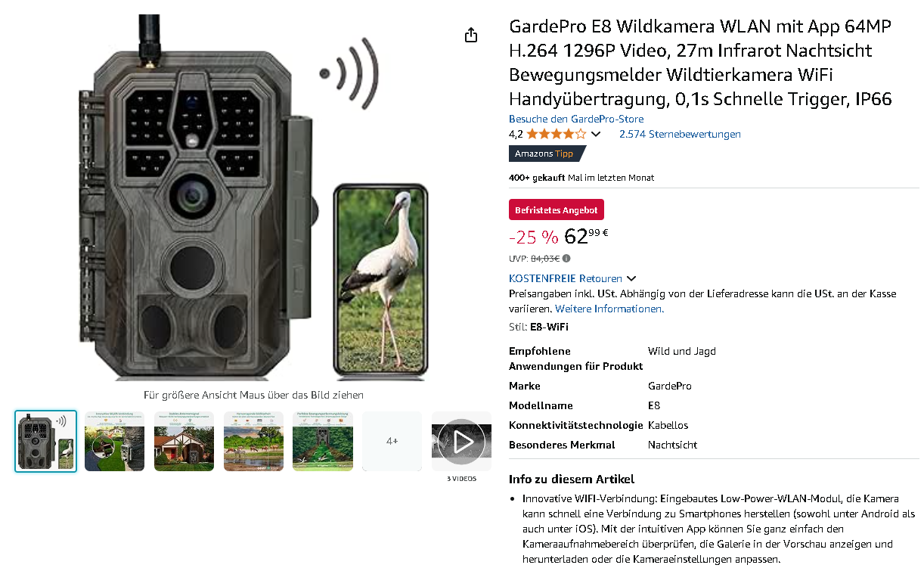Screen dimensions: 924x568
Task: Open the 4+ more images thumbnail
Action: pyautogui.click(x=392, y=441)
